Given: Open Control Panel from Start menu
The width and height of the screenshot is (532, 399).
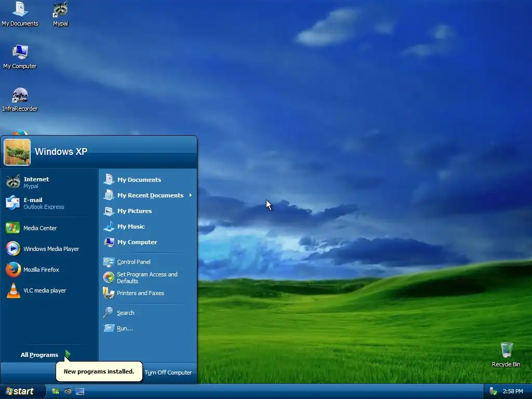Looking at the screenshot, I should tap(148, 262).
